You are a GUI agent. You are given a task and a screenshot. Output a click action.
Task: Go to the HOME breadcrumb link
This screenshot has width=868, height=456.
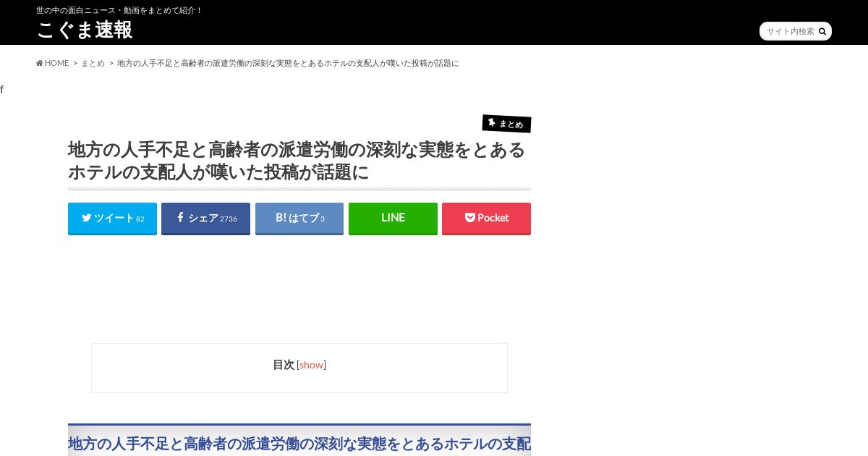53,63
